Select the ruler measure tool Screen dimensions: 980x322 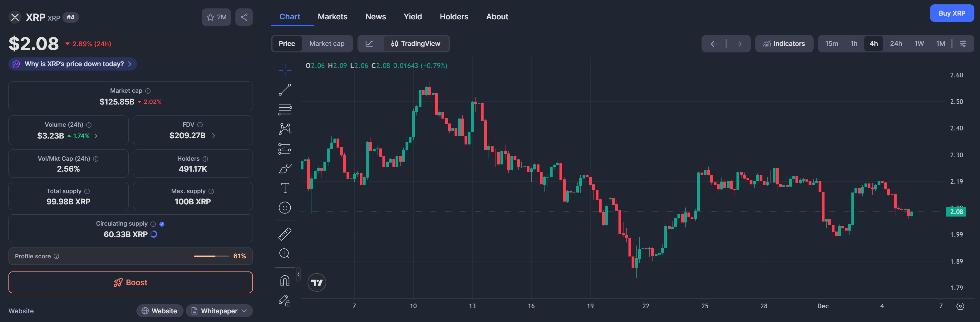click(x=284, y=234)
